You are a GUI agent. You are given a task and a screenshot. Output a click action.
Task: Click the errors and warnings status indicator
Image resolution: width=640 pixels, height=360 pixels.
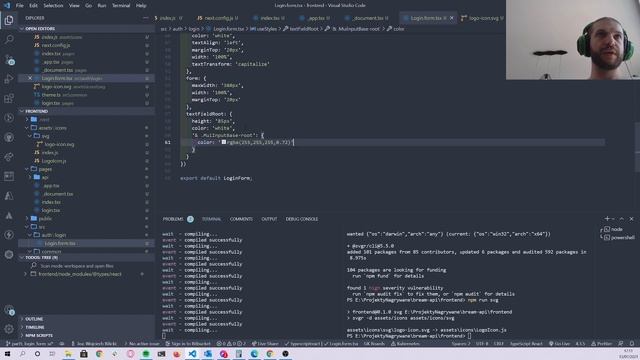click(231, 344)
